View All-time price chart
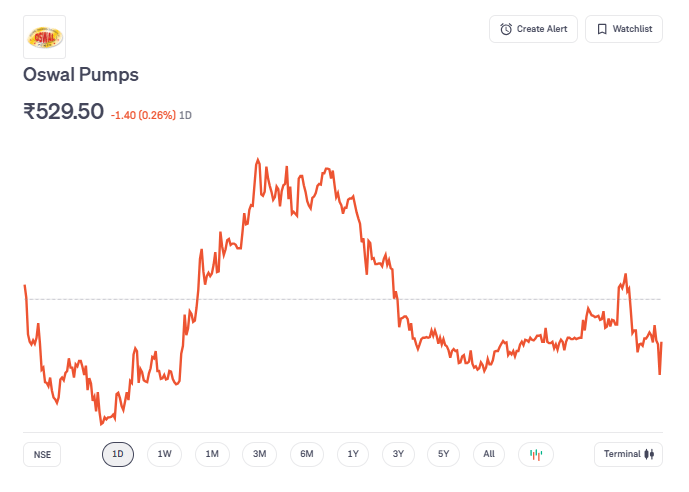Screen dimensions: 689x492 click(x=489, y=454)
